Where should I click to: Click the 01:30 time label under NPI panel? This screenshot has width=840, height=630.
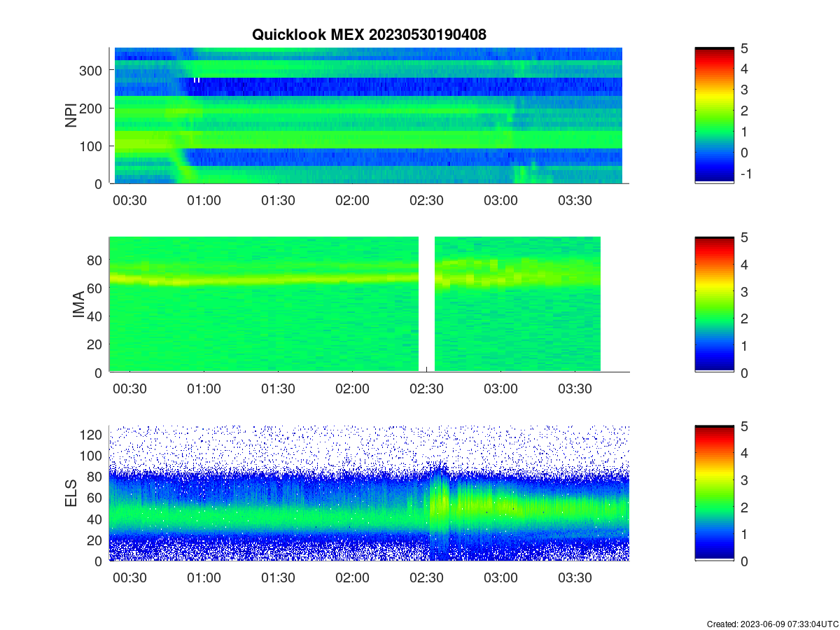[278, 200]
